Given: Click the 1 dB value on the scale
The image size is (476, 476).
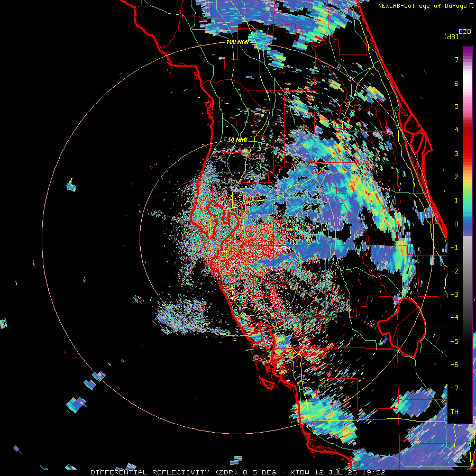Looking at the screenshot, I should [456, 200].
